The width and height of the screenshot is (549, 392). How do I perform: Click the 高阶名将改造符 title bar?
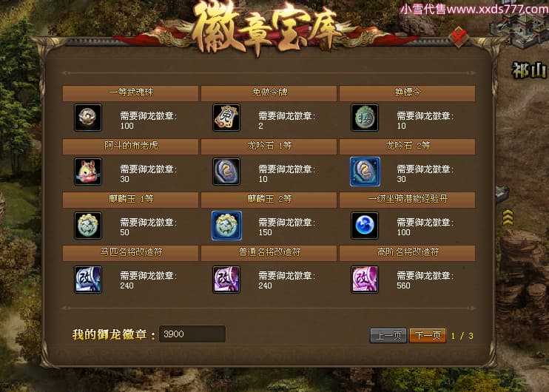pos(407,253)
